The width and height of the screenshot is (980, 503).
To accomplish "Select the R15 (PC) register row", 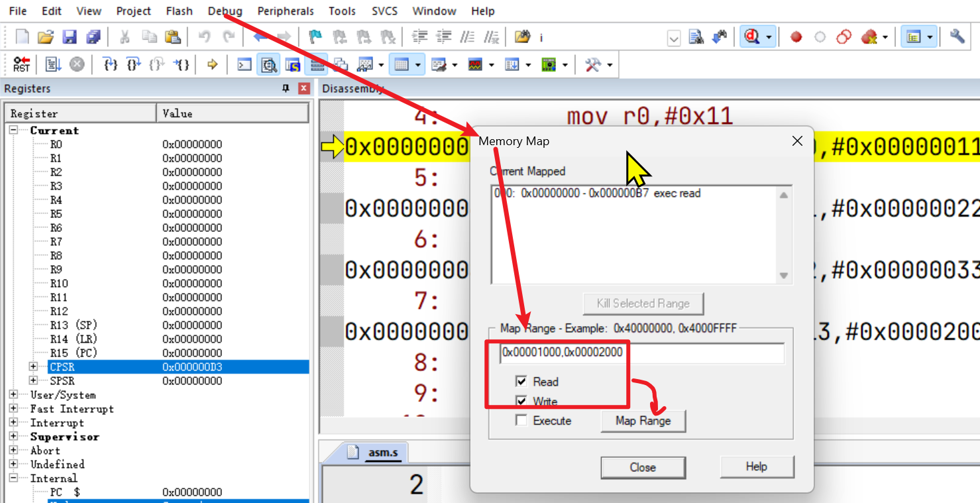I will point(158,353).
